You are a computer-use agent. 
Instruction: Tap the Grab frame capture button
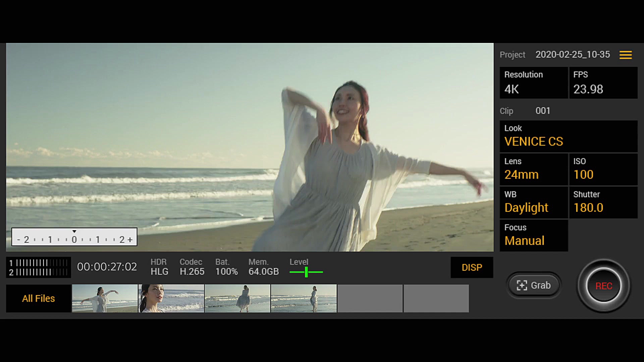coord(534,285)
